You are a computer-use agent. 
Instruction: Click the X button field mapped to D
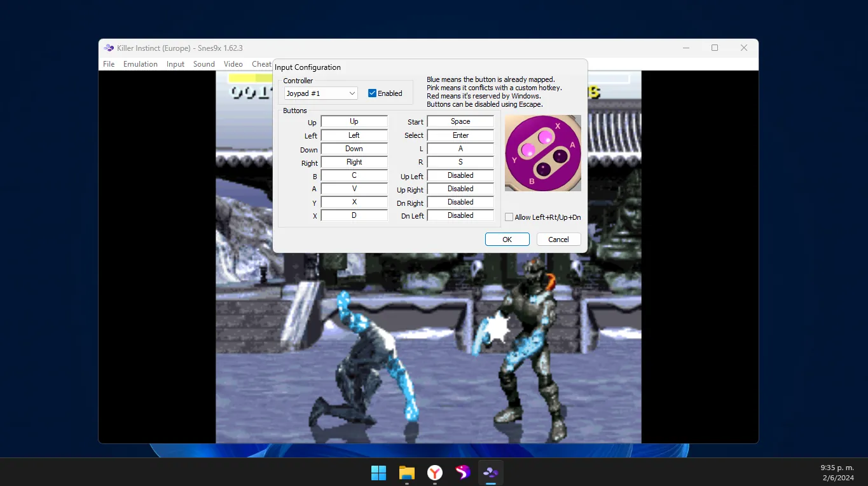coord(354,215)
